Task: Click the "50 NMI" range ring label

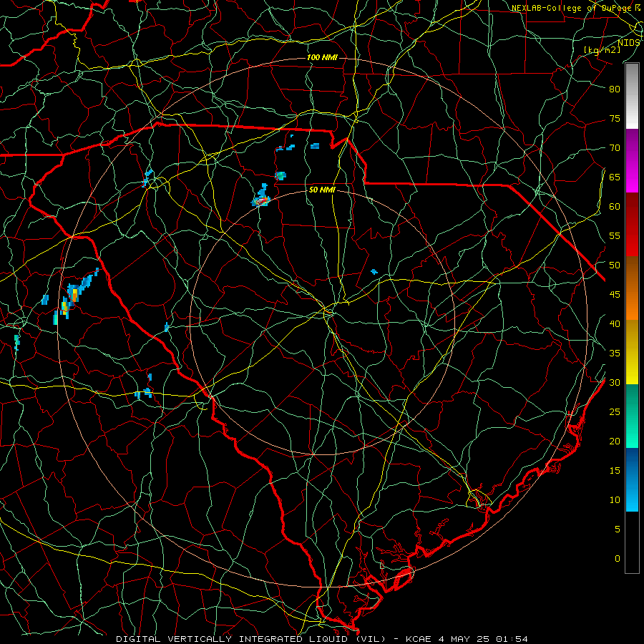Action: click(322, 190)
